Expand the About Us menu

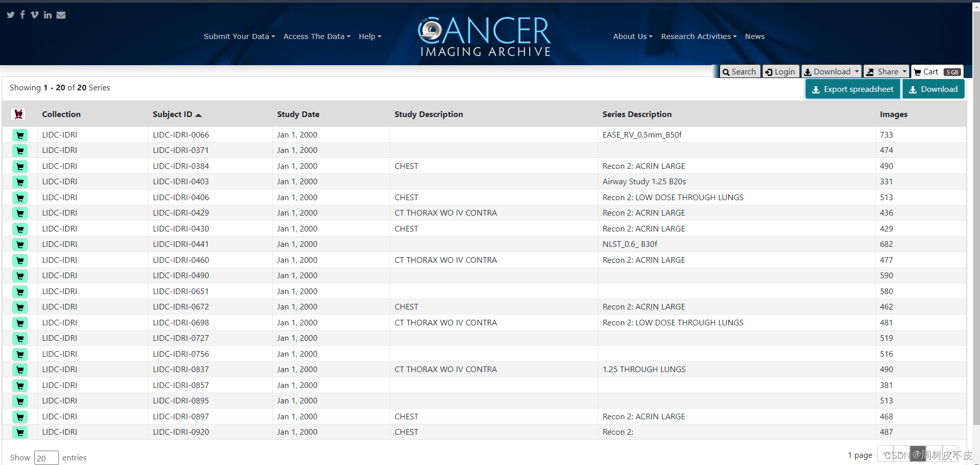point(633,36)
